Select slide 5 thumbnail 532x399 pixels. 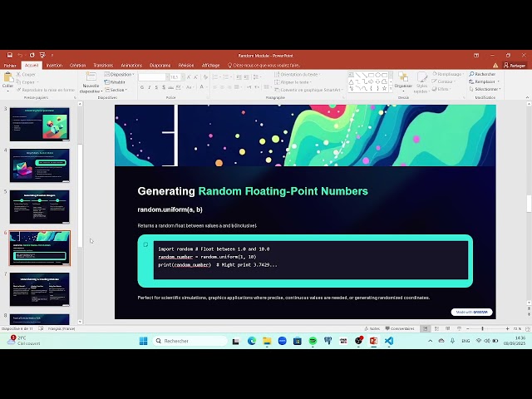click(x=39, y=207)
